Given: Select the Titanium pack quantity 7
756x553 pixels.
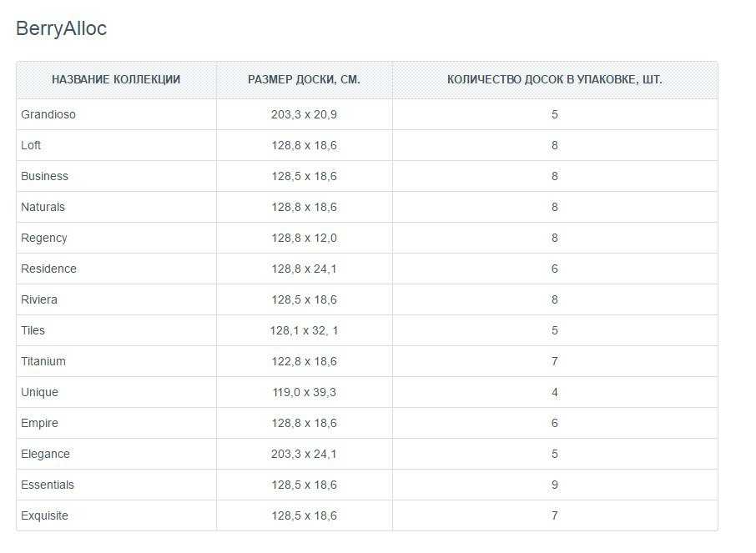Looking at the screenshot, I should pos(555,361).
